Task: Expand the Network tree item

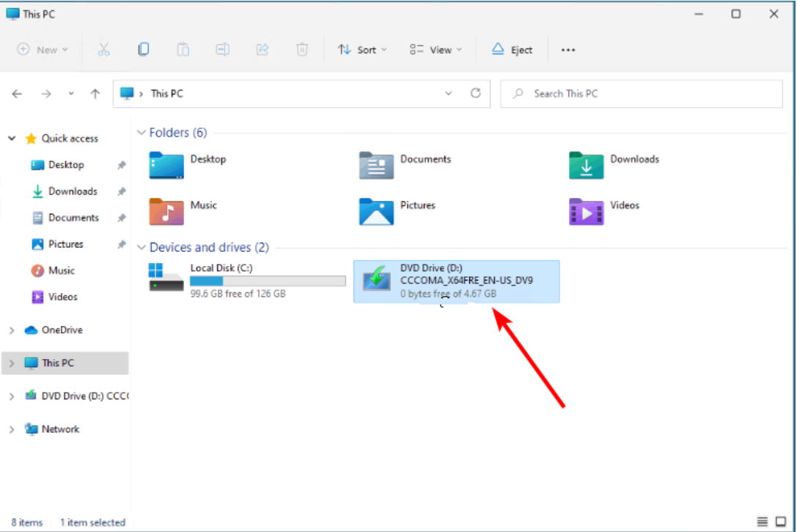Action: coord(13,429)
